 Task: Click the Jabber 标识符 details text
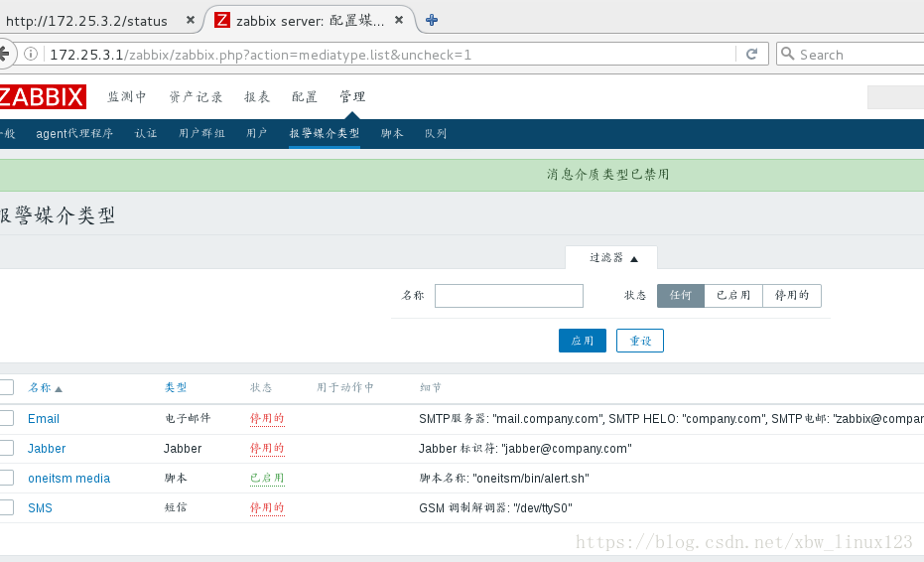pos(525,448)
